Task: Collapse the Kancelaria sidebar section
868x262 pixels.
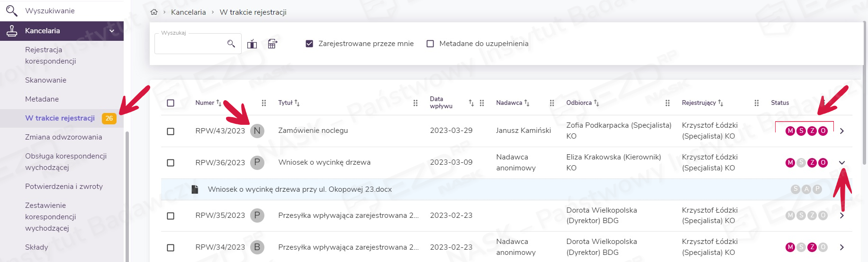Action: 112,31
